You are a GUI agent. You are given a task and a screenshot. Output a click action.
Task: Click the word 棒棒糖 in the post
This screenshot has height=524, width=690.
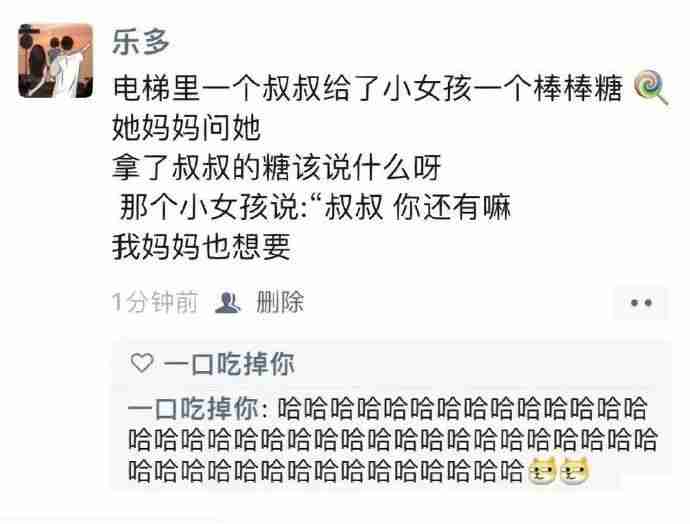(578, 88)
